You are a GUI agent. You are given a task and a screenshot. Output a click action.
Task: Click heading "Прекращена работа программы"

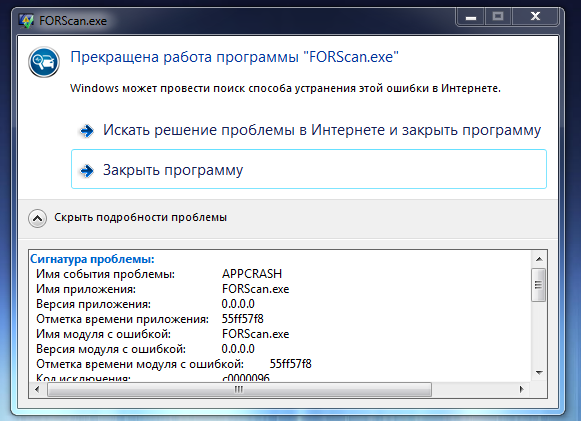click(x=184, y=57)
